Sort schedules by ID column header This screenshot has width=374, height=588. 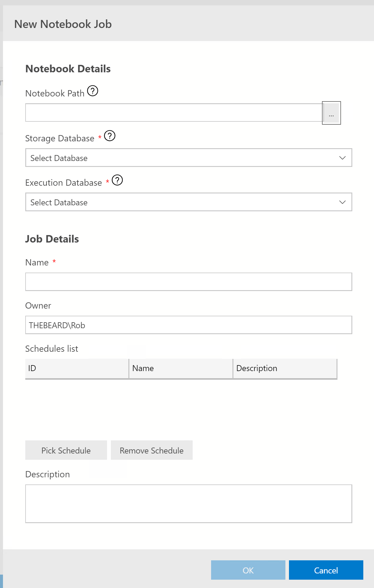77,368
